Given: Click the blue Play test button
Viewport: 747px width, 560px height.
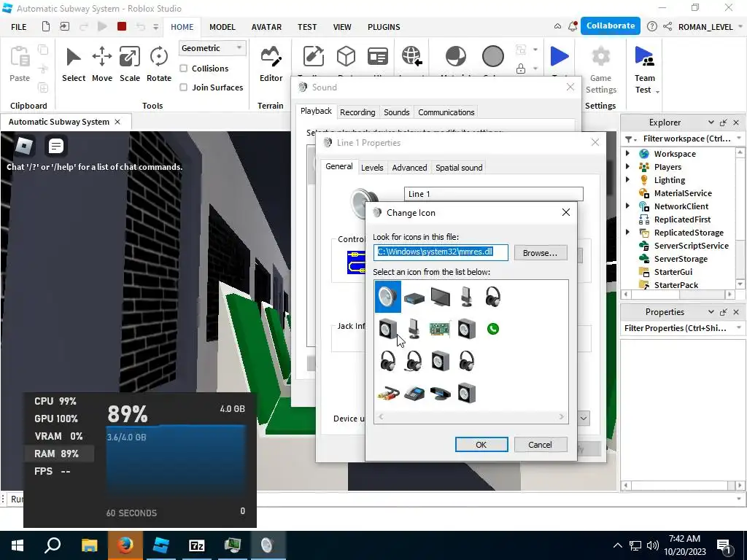Looking at the screenshot, I should click(x=560, y=57).
